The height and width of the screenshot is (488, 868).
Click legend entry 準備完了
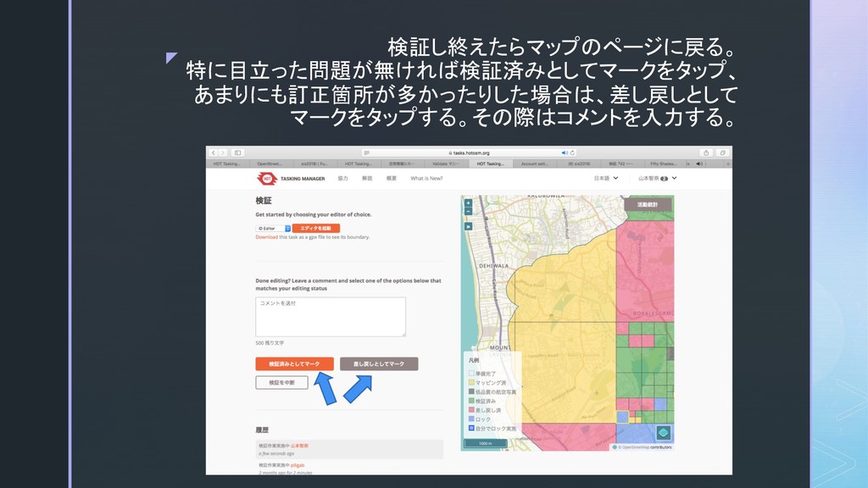(x=482, y=374)
